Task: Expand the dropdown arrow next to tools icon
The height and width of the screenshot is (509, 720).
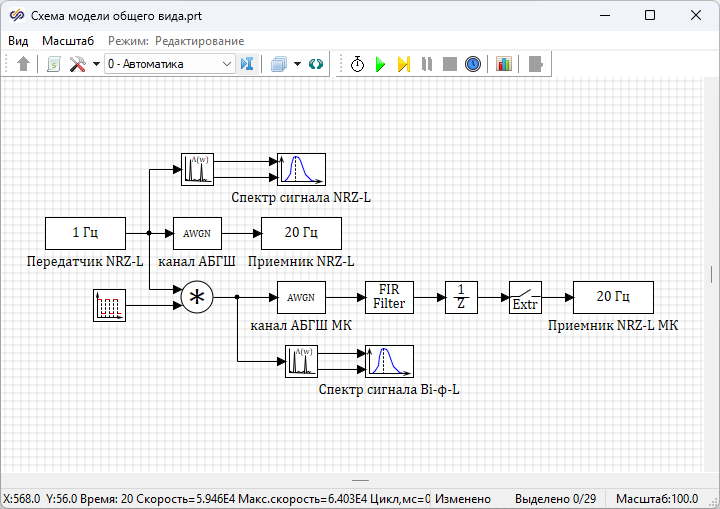Action: [96, 64]
